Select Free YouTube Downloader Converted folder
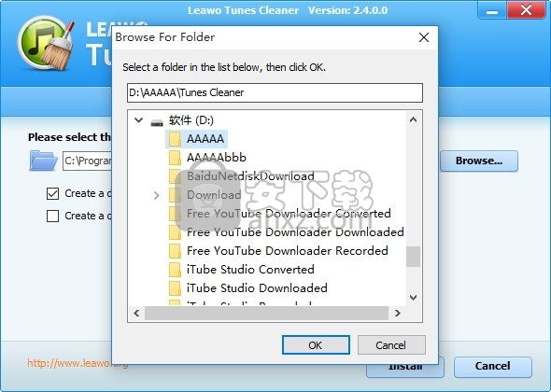 289,213
